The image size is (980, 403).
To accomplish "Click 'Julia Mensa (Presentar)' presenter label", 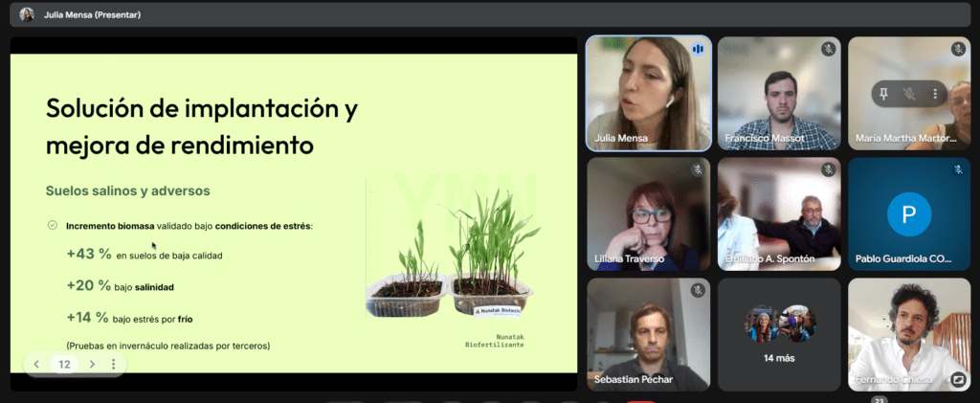I will click(x=91, y=14).
